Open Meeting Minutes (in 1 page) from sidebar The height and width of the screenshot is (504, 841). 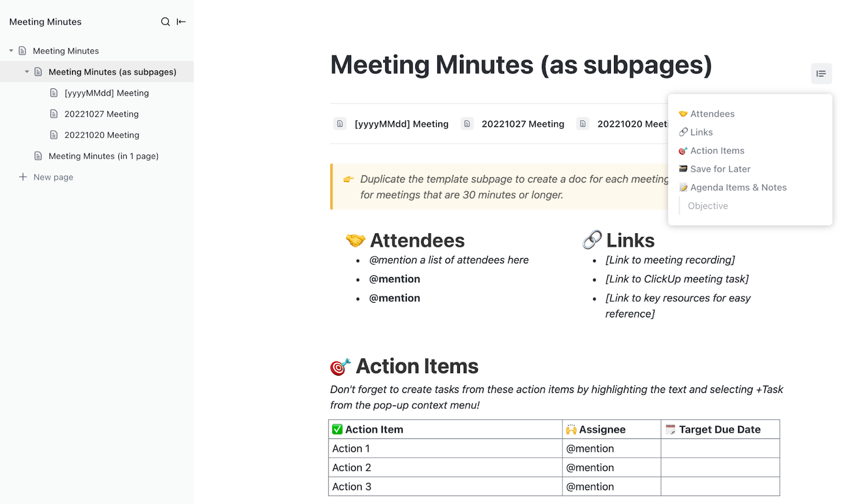pos(103,156)
